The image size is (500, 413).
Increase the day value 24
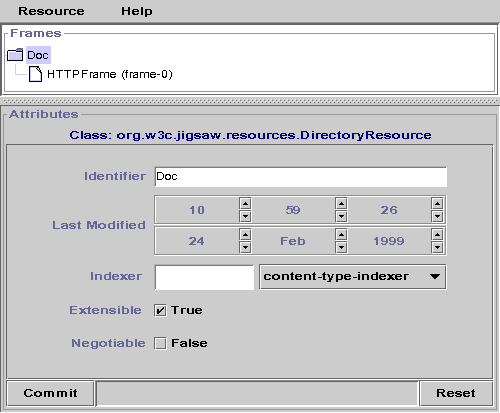pos(245,235)
